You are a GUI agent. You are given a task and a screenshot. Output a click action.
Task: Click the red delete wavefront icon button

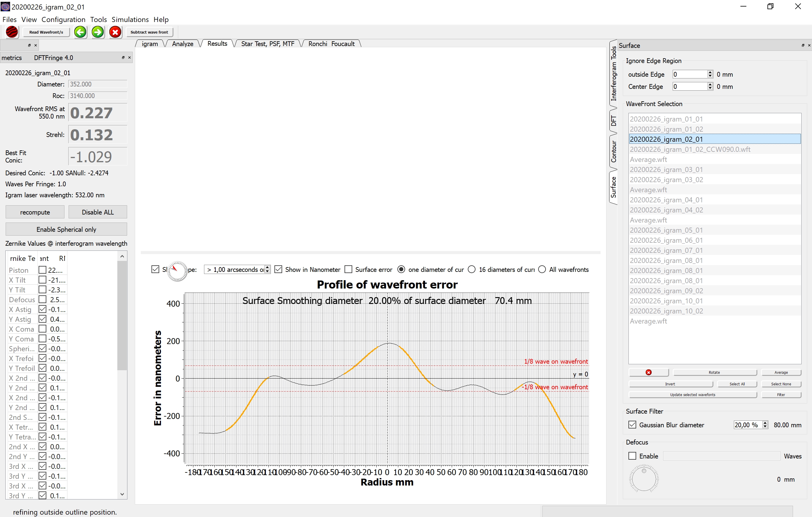click(x=648, y=372)
